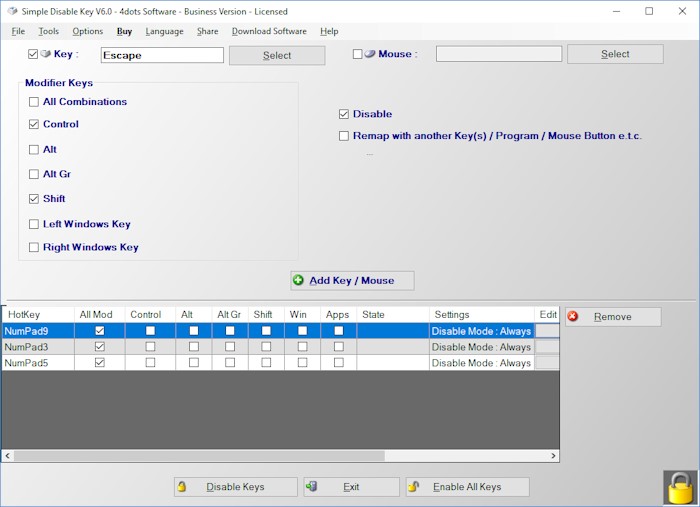This screenshot has width=700, height=507.
Task: Click the mouse icon beside Mouse label
Action: (371, 54)
